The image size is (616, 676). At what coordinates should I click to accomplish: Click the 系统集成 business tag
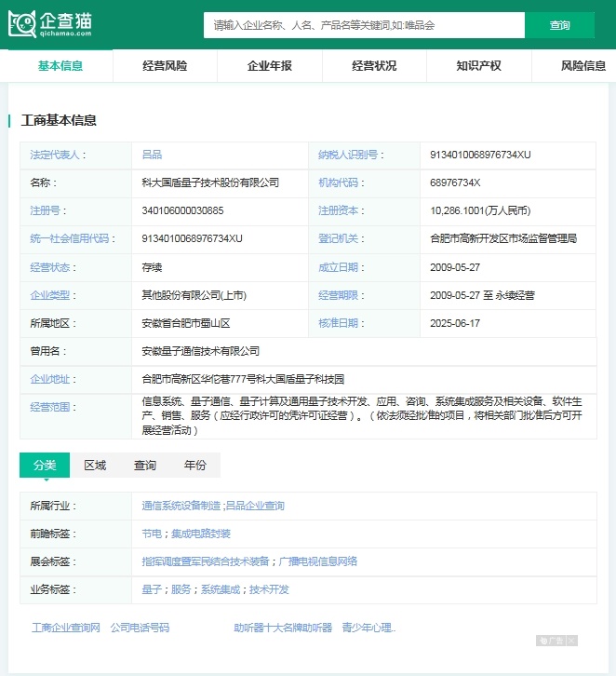pos(221,589)
